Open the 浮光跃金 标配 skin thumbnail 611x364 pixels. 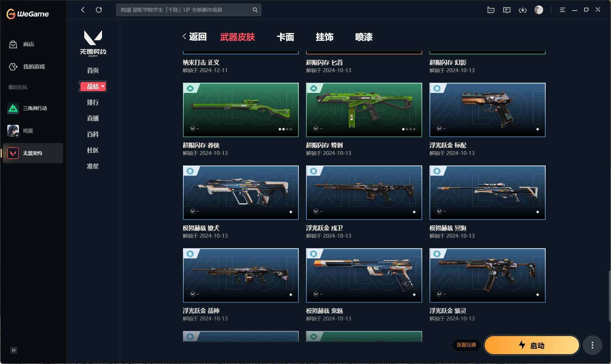[x=488, y=110]
